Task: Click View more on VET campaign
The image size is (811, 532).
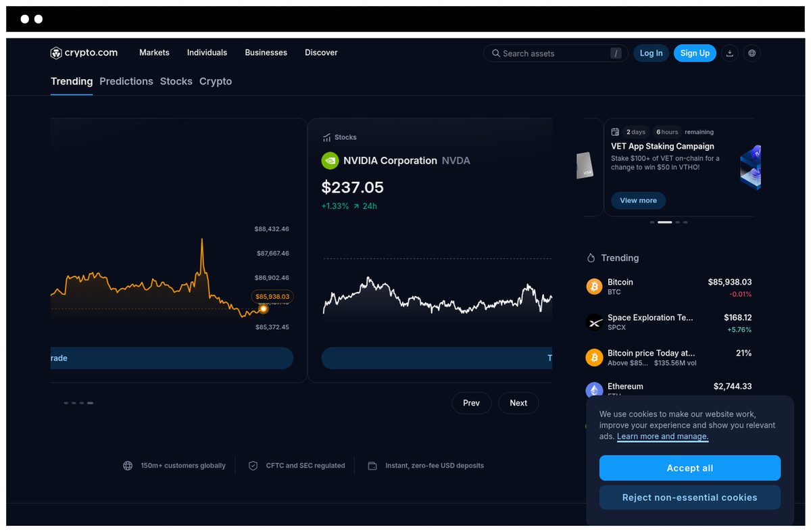Action: [638, 201]
